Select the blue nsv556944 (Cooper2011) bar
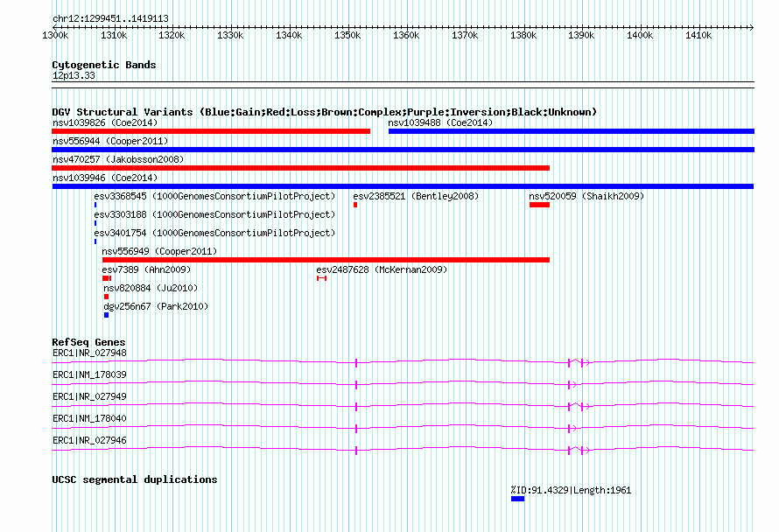The height and width of the screenshot is (532, 779). pyautogui.click(x=403, y=150)
